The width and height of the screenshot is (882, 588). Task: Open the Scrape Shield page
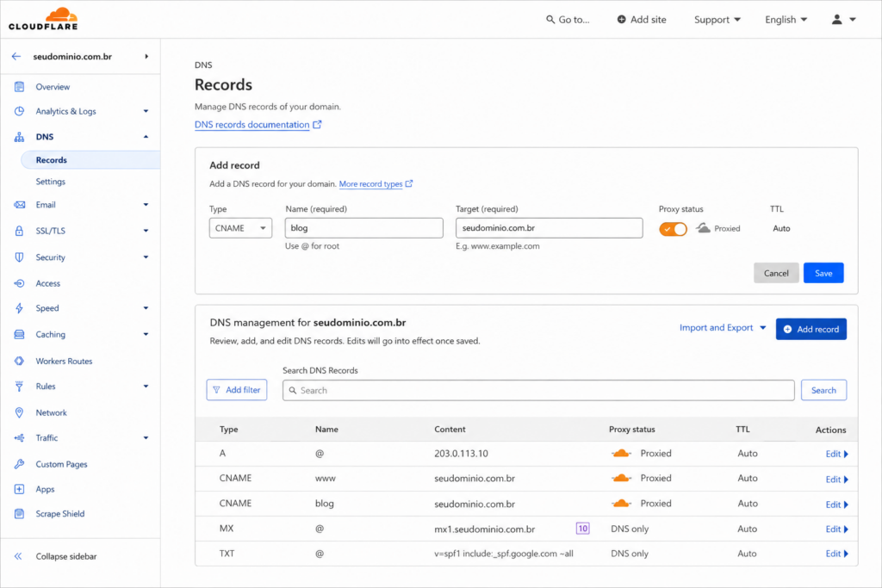click(60, 514)
